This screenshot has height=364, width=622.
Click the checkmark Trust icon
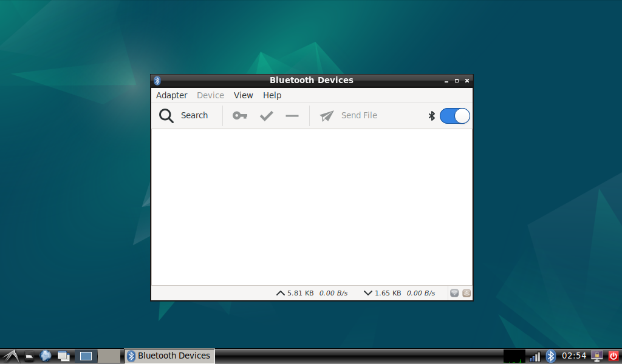click(x=266, y=116)
